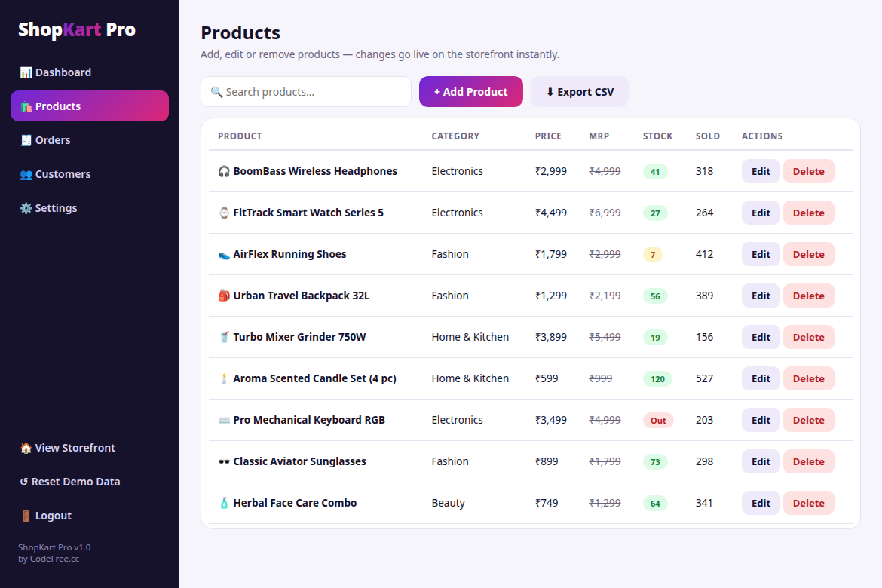Click the door icon beside Logout
The width and height of the screenshot is (882, 588).
point(26,516)
